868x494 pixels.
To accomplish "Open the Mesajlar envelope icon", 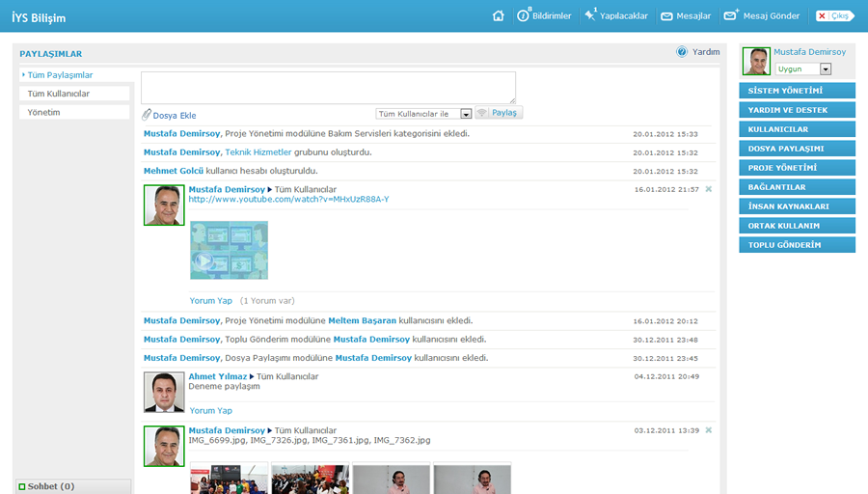I will coord(666,15).
